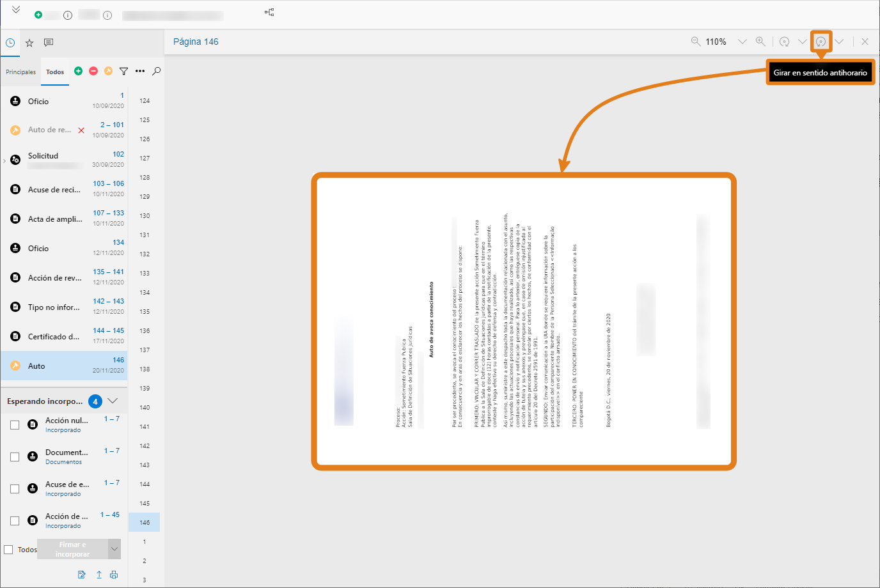
Task: Open the zoom level dropdown
Action: point(742,42)
